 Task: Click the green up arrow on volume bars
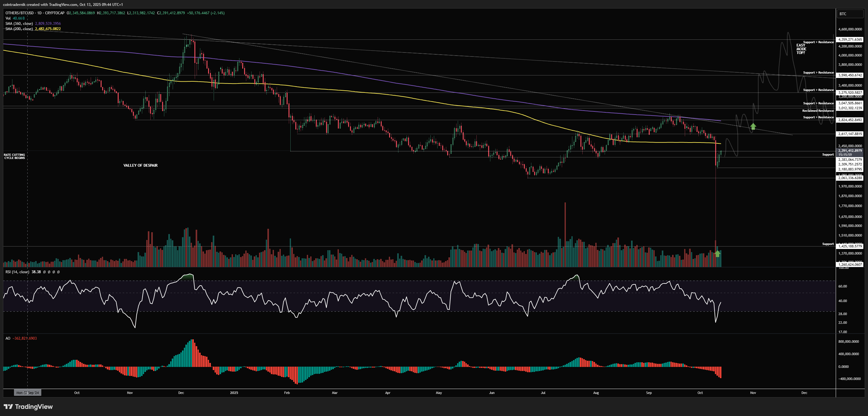717,254
